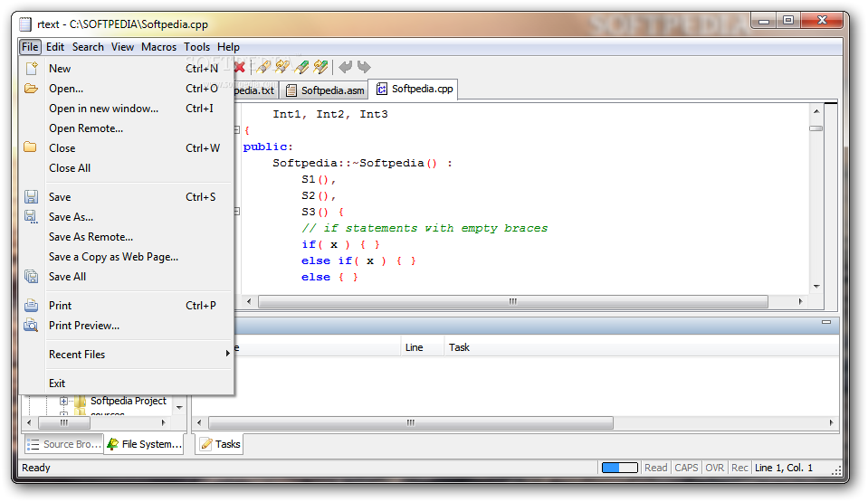Screen dimensions: 868x502
Task: Choose Save All from the File menu
Action: pyautogui.click(x=126, y=277)
